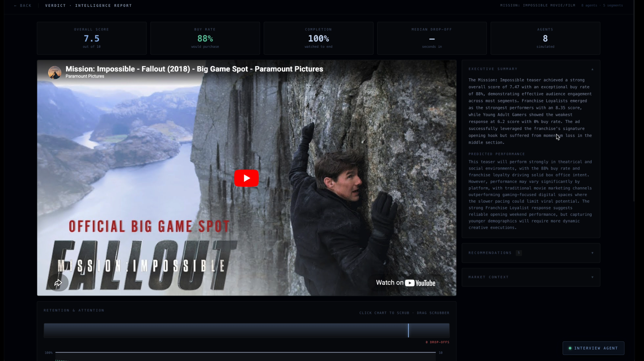644x361 pixels.
Task: Click the retention chart scrubber bar
Action: click(x=246, y=331)
